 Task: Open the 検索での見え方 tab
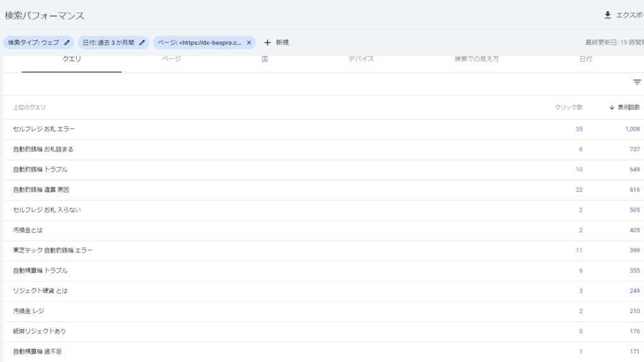pyautogui.click(x=477, y=59)
